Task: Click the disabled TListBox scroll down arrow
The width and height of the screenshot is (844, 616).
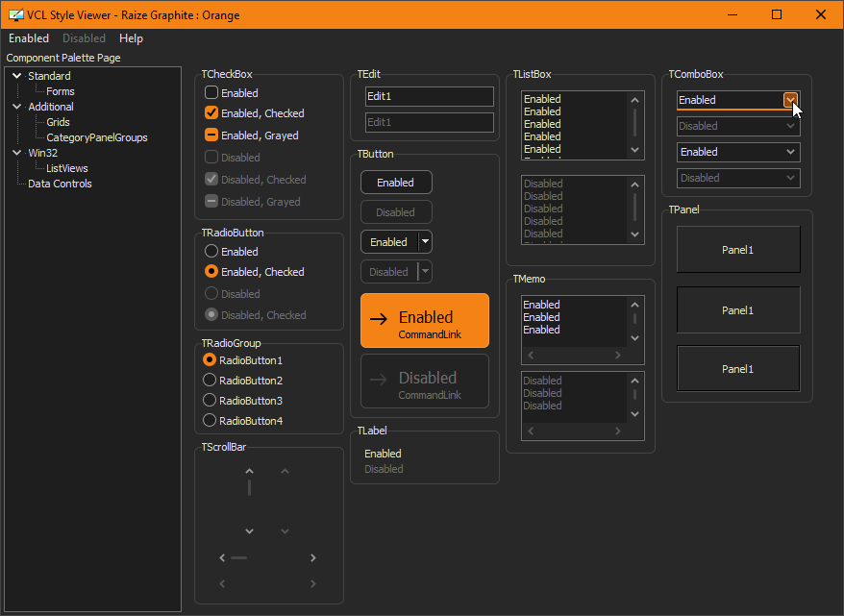Action: pyautogui.click(x=634, y=234)
